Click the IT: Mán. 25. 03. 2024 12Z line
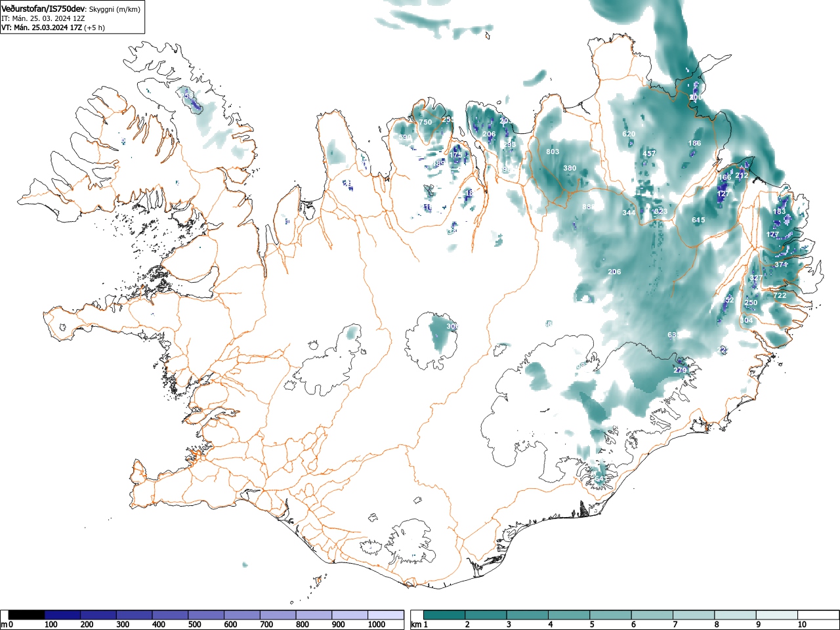 [x=43, y=18]
